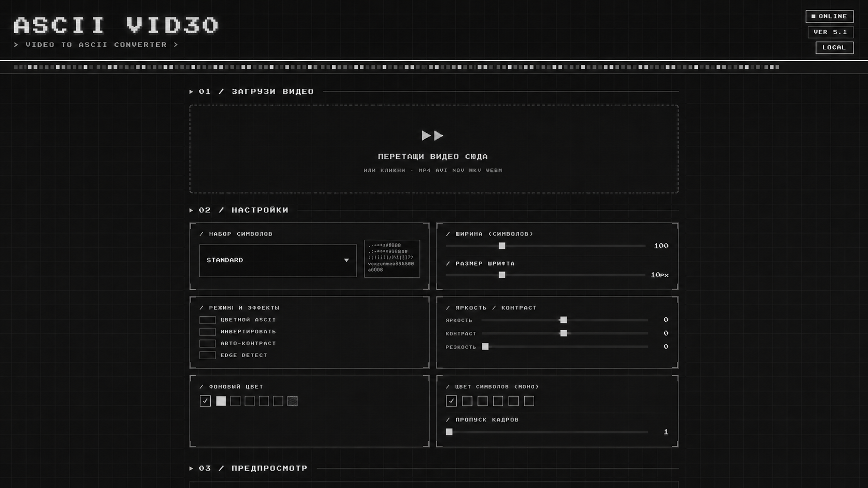Select the white background color swatch
This screenshot has height=488, width=868.
click(221, 401)
